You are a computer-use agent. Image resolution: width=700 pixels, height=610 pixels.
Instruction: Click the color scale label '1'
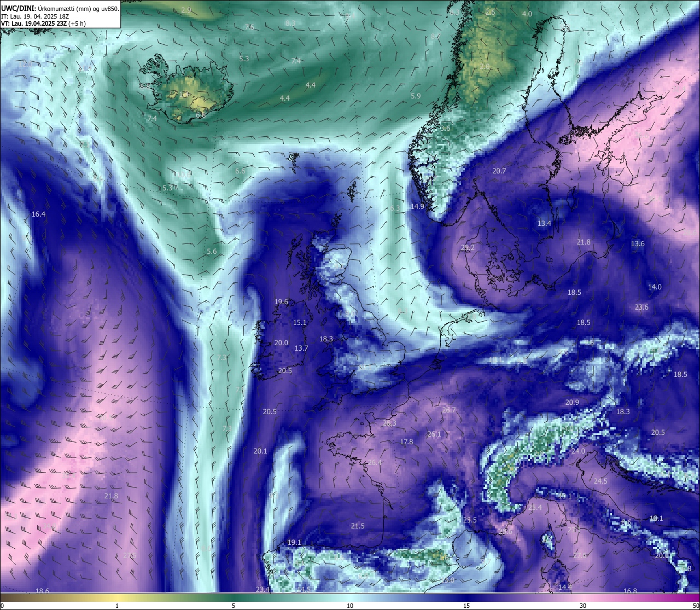coord(117,606)
